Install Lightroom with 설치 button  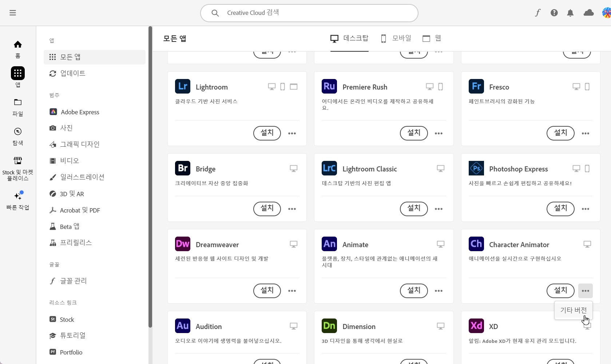point(267,133)
